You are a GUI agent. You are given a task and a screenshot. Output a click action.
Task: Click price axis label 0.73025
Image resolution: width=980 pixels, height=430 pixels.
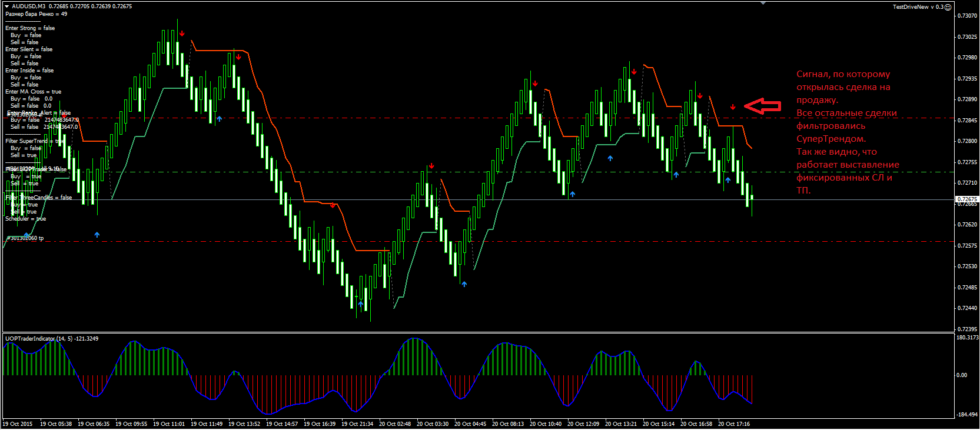[967, 37]
